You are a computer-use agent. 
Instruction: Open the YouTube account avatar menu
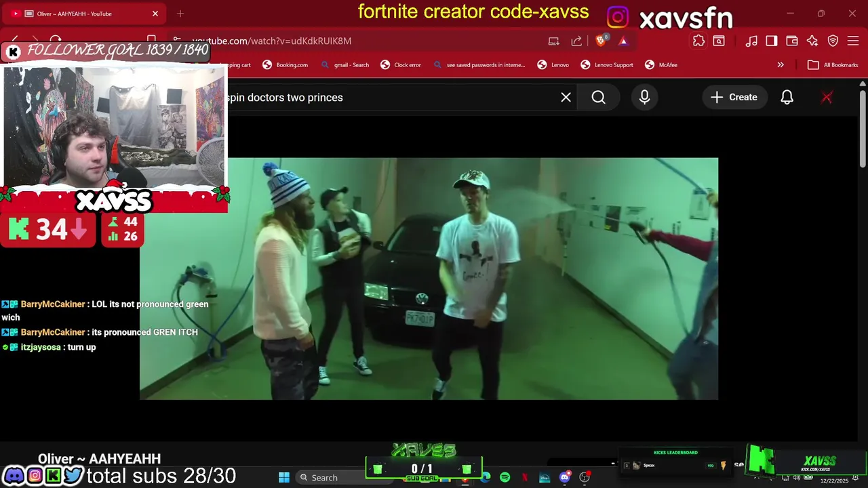click(x=827, y=98)
